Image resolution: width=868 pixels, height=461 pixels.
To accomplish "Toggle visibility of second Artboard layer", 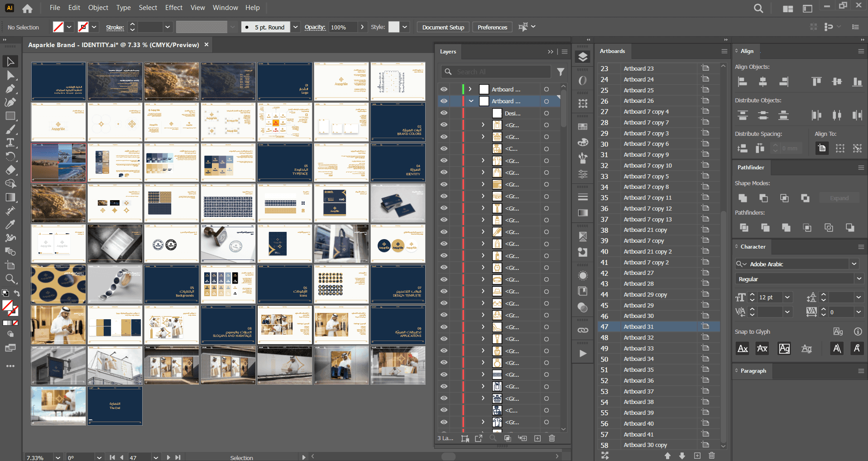I will click(x=444, y=101).
